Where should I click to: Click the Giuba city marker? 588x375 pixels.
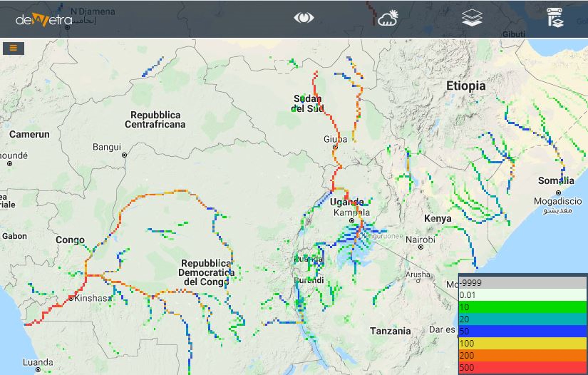coord(335,147)
